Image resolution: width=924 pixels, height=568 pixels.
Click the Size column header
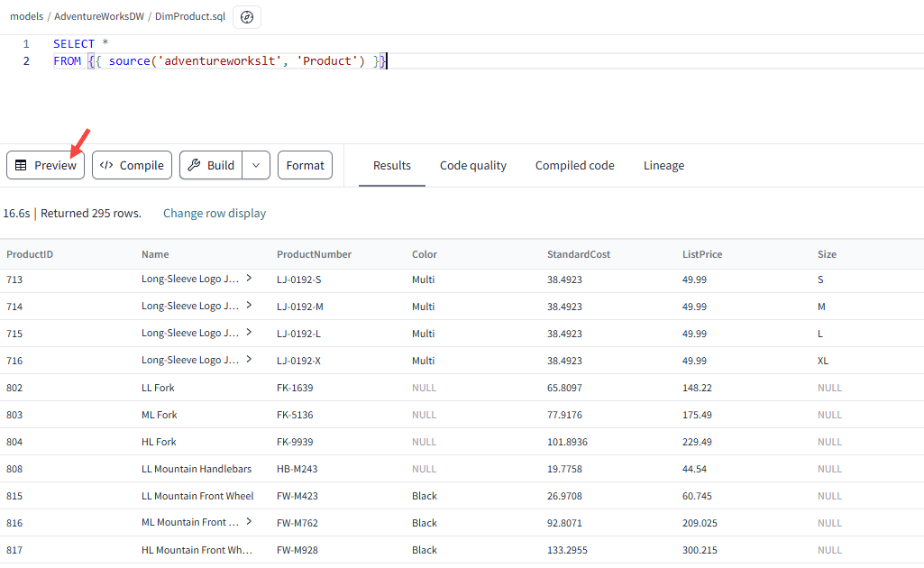827,254
